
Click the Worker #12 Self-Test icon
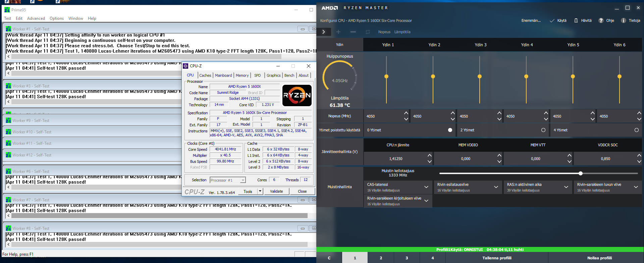click(8, 155)
